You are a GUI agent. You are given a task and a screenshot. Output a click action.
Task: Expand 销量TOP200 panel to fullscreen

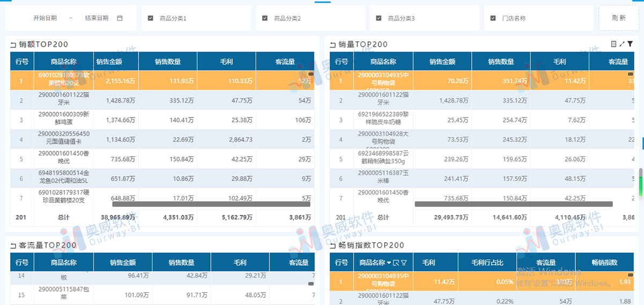click(622, 44)
